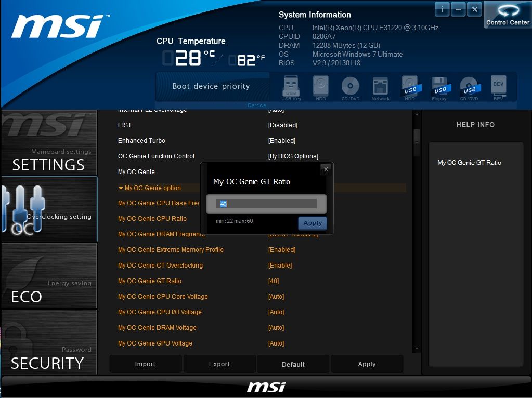Open the SETTINGS mainboard section
This screenshot has width=532, height=398.
49,143
